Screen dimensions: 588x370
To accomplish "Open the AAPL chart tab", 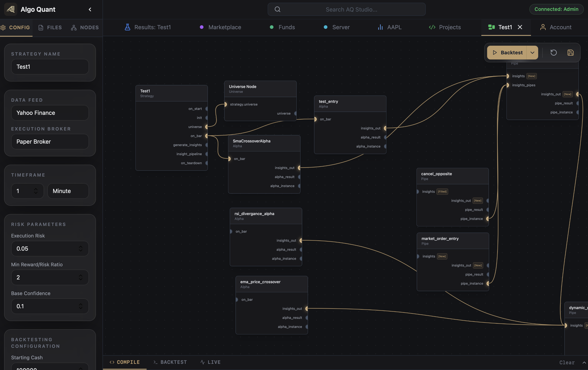I will click(390, 27).
